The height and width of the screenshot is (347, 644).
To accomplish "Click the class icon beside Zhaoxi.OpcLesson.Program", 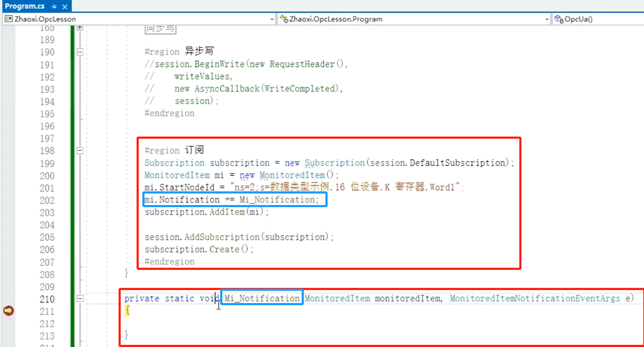I will (284, 19).
